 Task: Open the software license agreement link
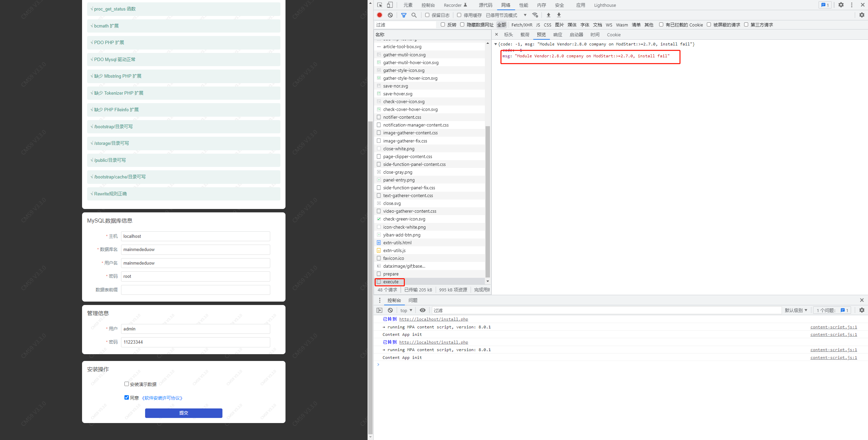(162, 398)
